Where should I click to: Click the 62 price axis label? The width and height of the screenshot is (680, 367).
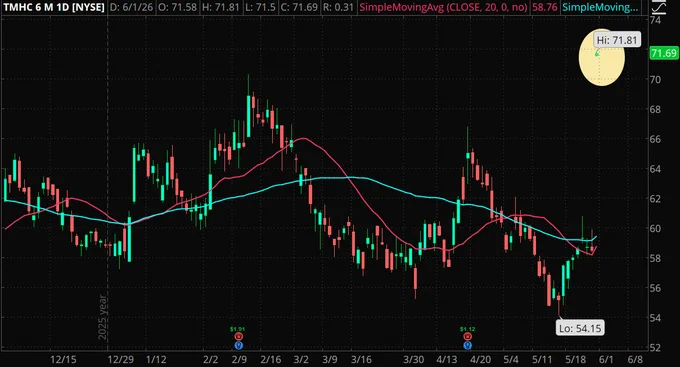(x=655, y=199)
